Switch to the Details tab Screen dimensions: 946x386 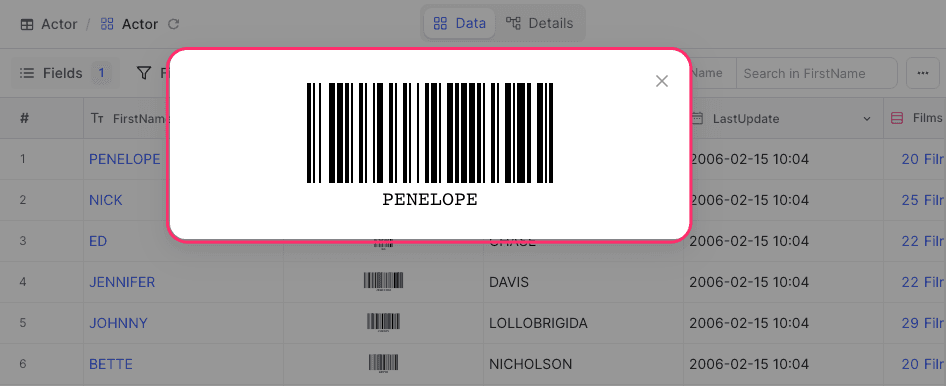tap(539, 24)
